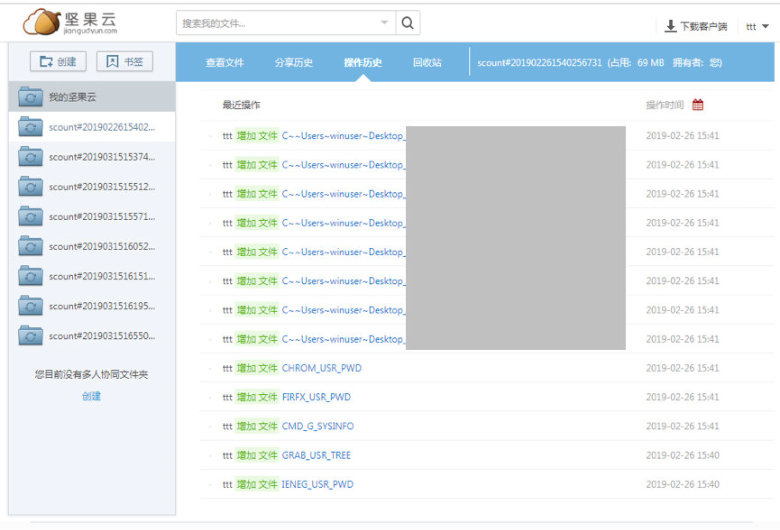Image resolution: width=780 pixels, height=530 pixels.
Task: Click the scount#2019031516550... sidebar label
Action: point(102,336)
